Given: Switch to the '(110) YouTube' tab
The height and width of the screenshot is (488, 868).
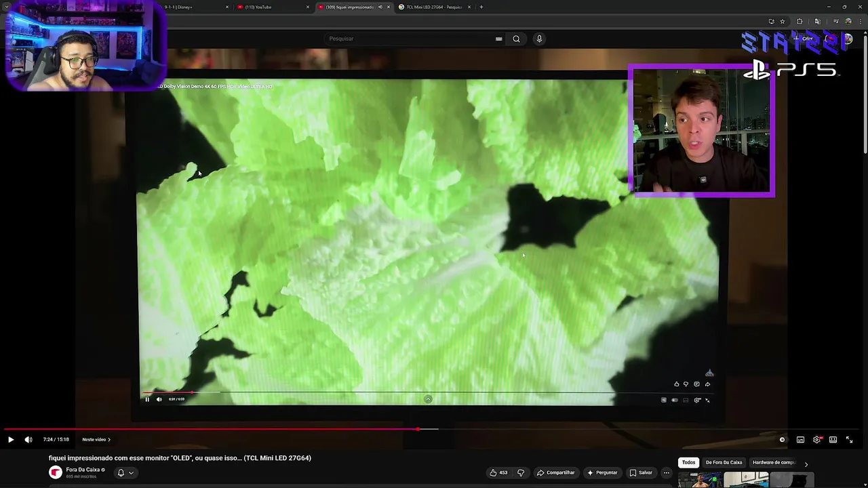Looking at the screenshot, I should [x=271, y=7].
